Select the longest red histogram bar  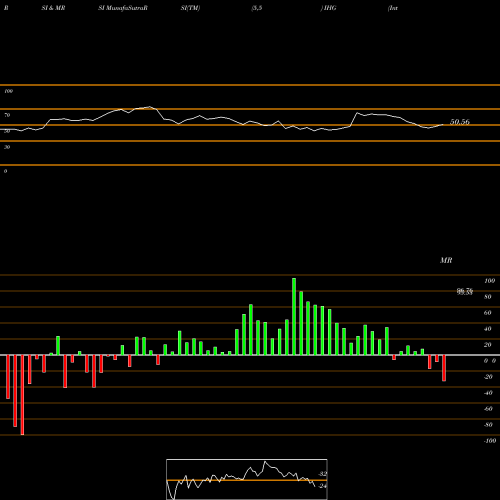[x=22, y=395]
